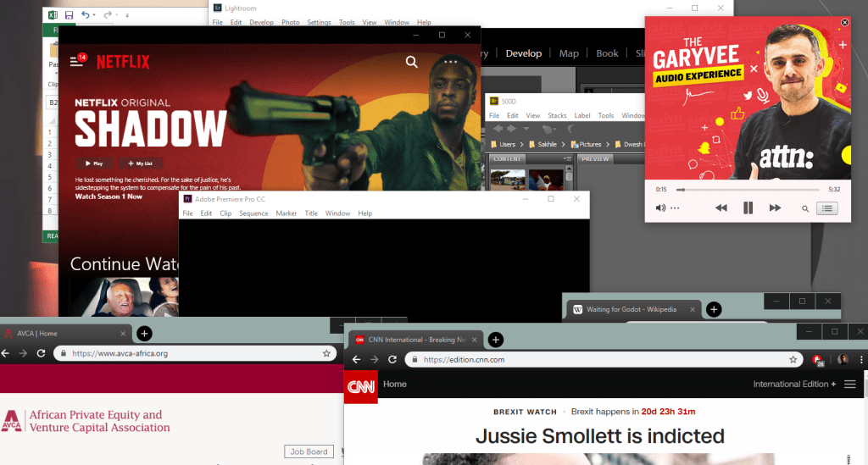This screenshot has height=465, width=868.
Task: Open CNN hamburger menu
Action: pyautogui.click(x=850, y=385)
